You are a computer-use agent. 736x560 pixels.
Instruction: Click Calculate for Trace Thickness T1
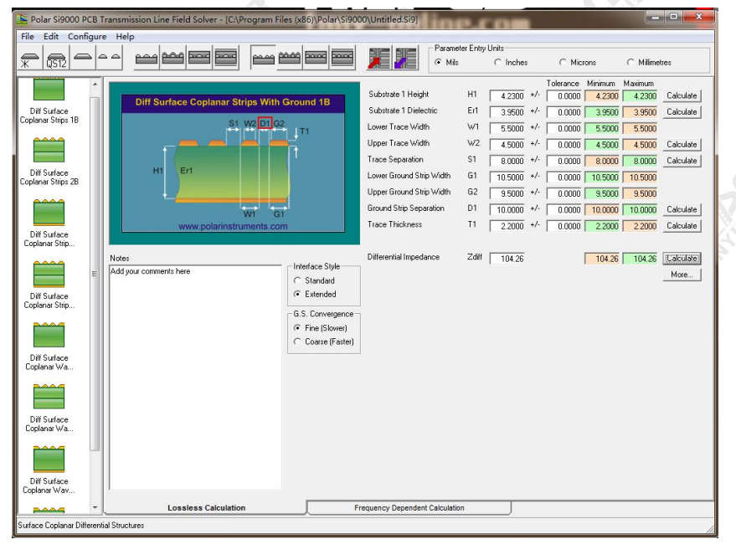tap(682, 226)
